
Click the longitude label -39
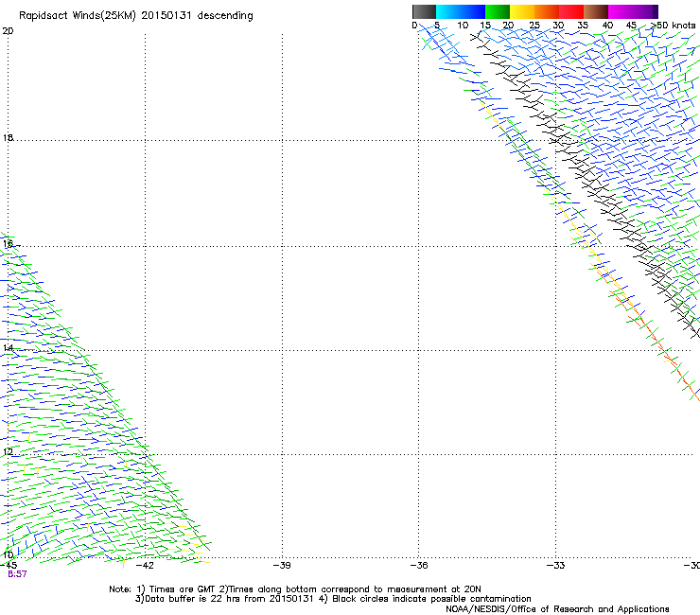pos(282,566)
